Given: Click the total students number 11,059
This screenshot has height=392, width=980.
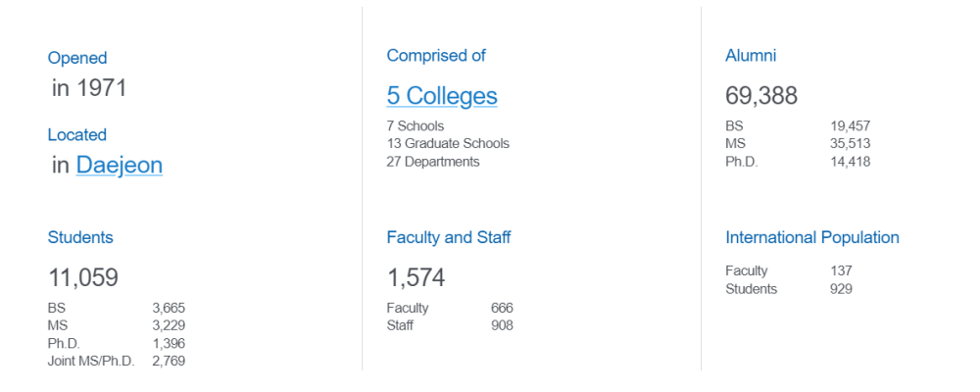Looking at the screenshot, I should point(83,278).
